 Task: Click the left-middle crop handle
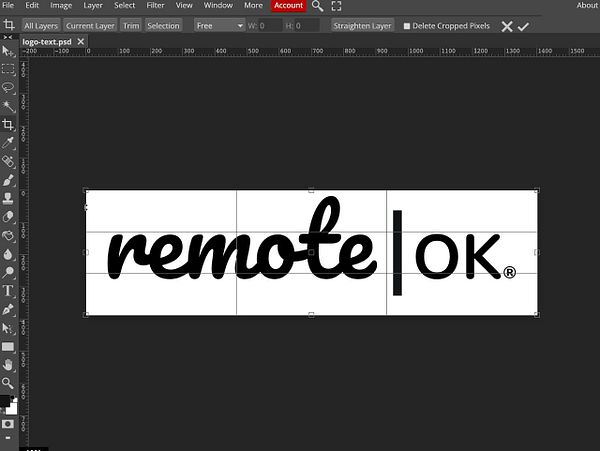[x=86, y=252]
